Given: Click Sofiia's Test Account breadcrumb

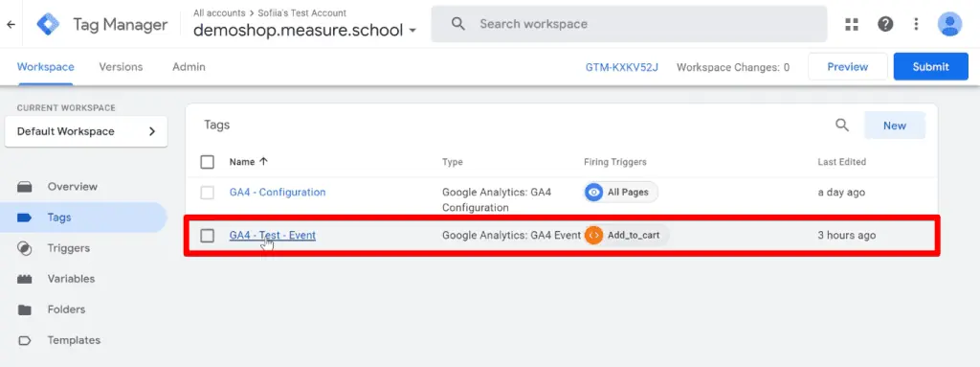Looking at the screenshot, I should [301, 12].
